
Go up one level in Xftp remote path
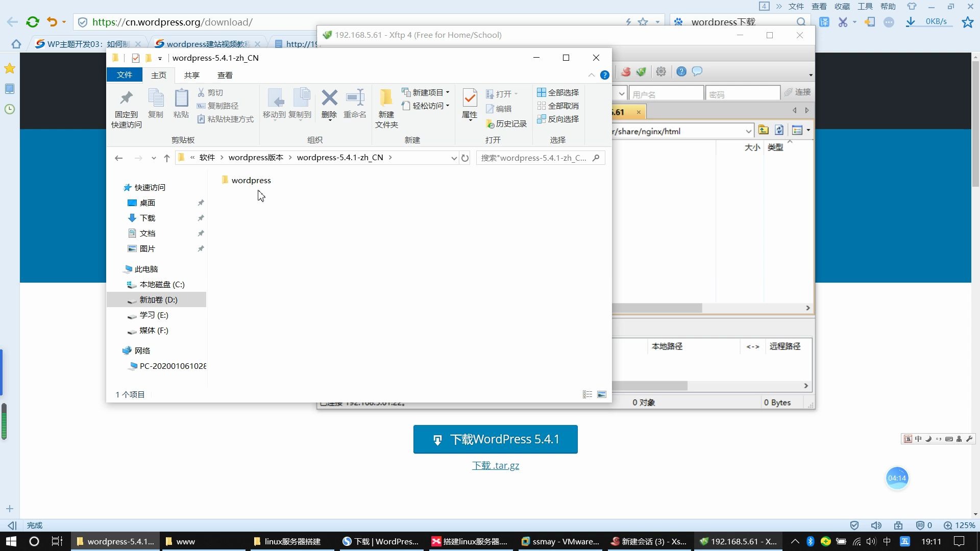tap(764, 130)
